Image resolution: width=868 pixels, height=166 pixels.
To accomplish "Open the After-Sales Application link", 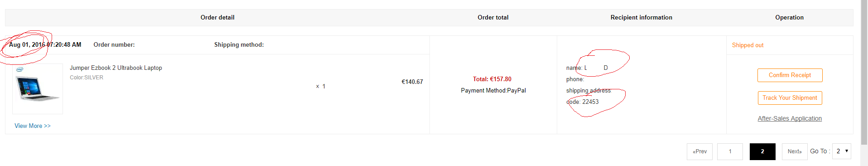I will pos(790,118).
